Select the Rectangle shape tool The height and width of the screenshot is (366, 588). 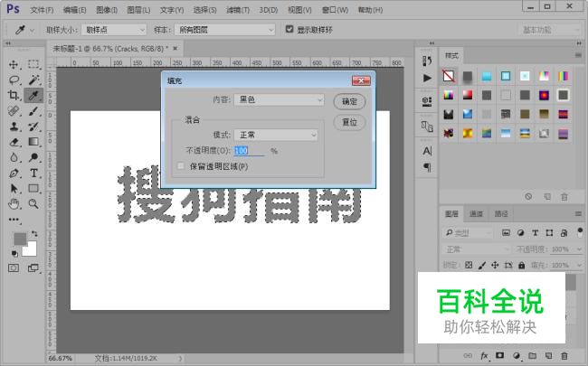click(33, 189)
